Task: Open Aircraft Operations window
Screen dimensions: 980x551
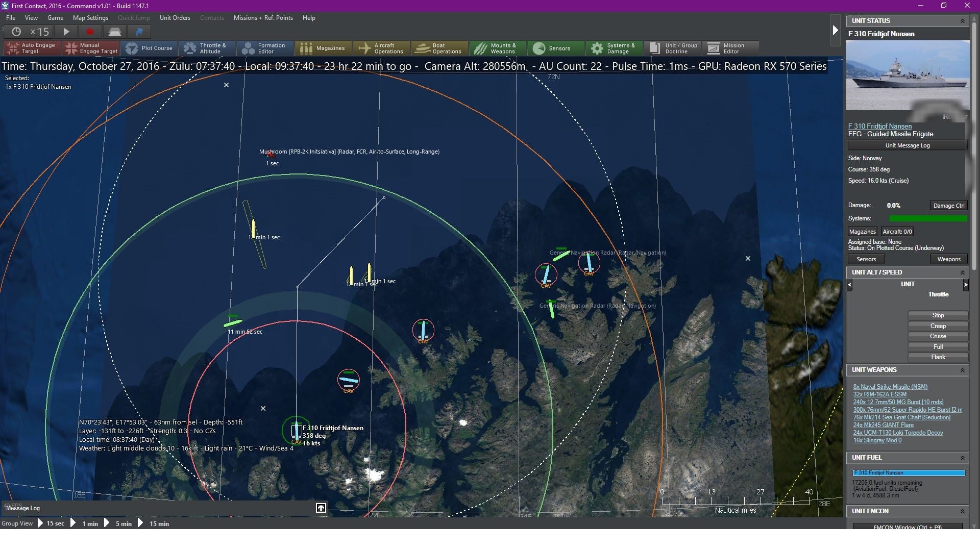Action: [x=381, y=48]
